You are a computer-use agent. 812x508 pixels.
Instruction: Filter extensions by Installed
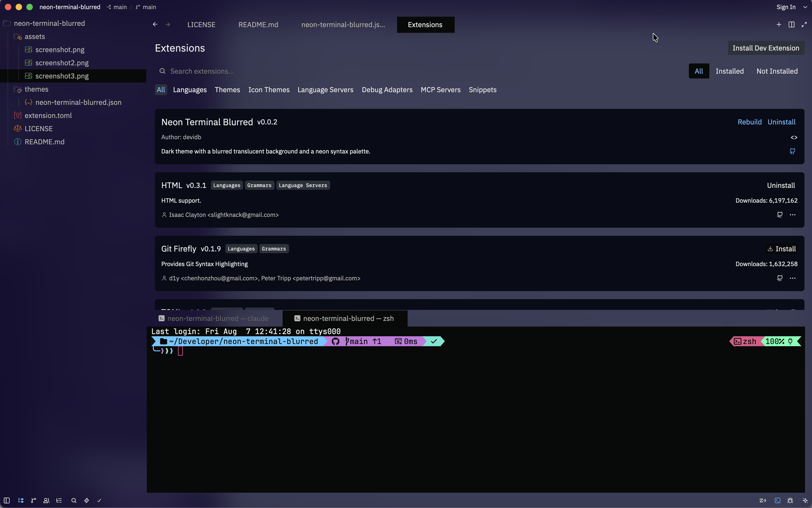729,71
